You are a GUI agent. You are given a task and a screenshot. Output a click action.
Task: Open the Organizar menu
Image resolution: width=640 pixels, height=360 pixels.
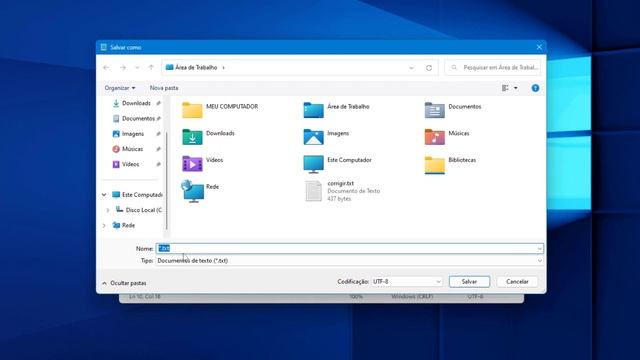click(x=120, y=88)
